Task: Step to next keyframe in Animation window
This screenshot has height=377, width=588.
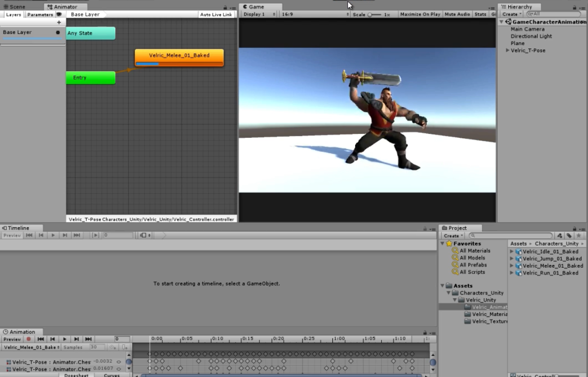Action: click(x=76, y=339)
